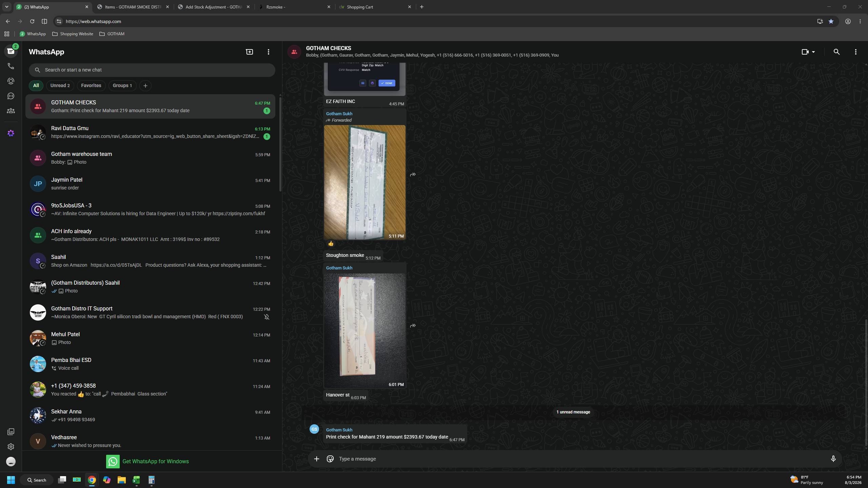The image size is (868, 488).
Task: Open emoji picker in message box
Action: pyautogui.click(x=330, y=459)
